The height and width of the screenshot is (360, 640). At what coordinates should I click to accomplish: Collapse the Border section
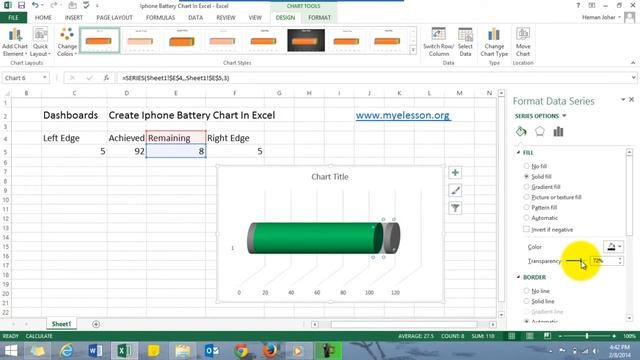click(518, 277)
